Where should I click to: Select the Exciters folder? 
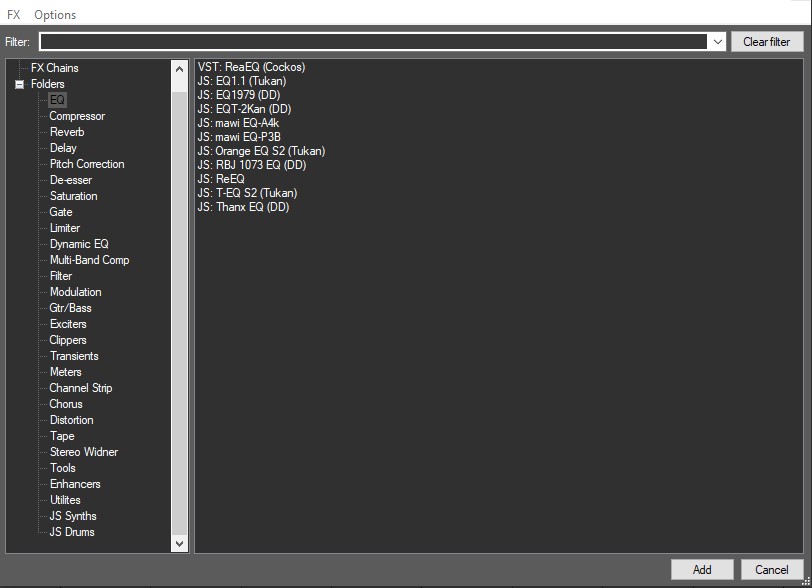point(68,324)
